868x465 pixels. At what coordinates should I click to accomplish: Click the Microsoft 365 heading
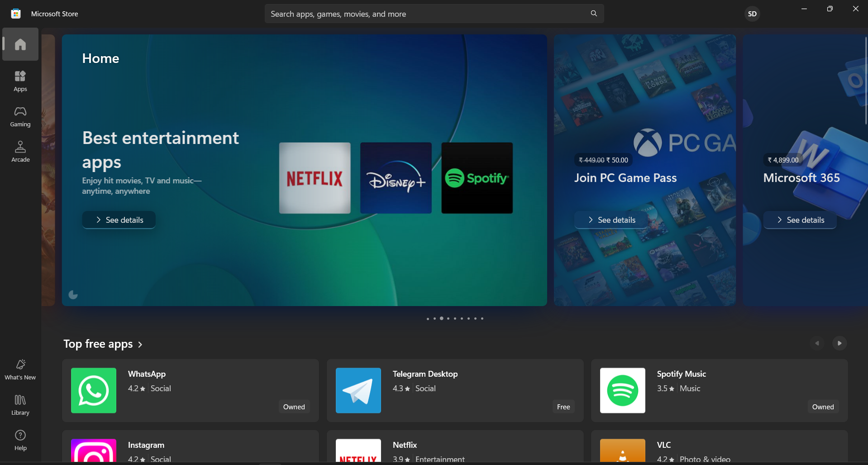tap(801, 178)
